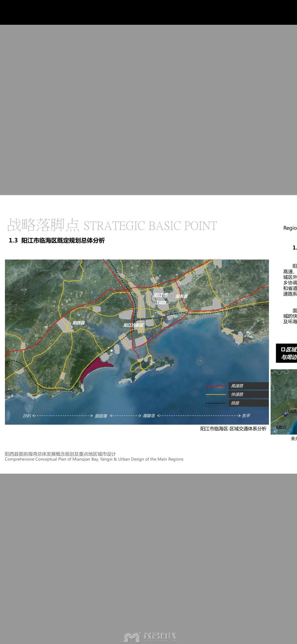Viewport: 297px width, 644px height.
Task: Tap the 江城区 map label
Action: 160,302
